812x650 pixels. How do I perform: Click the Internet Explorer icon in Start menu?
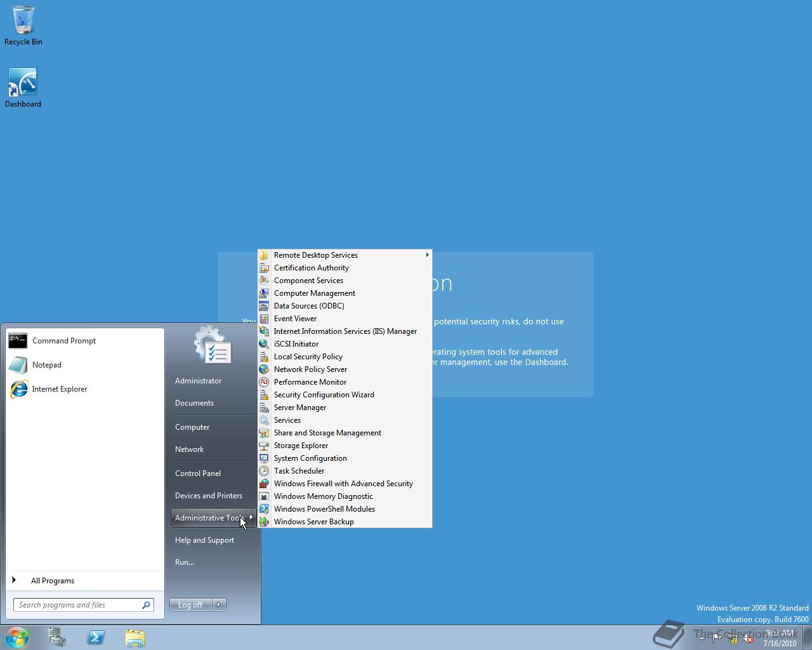pos(18,389)
